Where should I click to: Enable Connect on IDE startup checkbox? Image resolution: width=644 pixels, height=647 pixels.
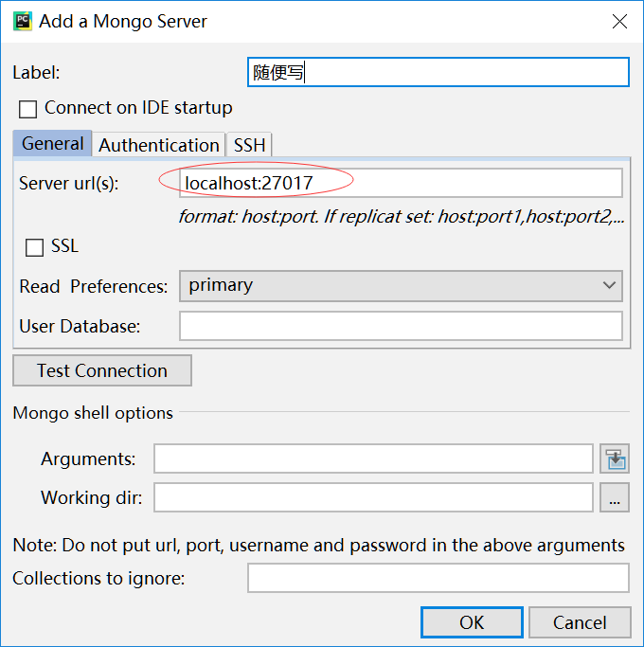click(28, 109)
